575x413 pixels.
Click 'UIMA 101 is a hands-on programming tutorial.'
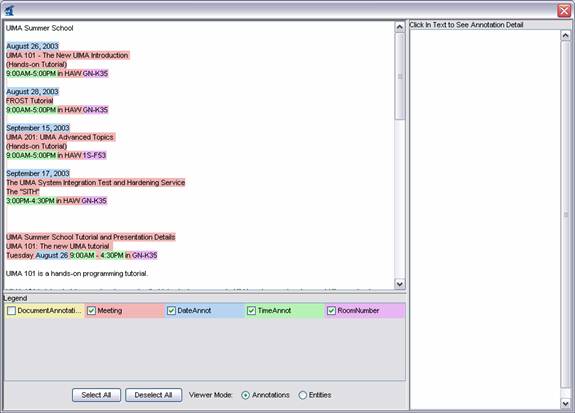(x=77, y=274)
